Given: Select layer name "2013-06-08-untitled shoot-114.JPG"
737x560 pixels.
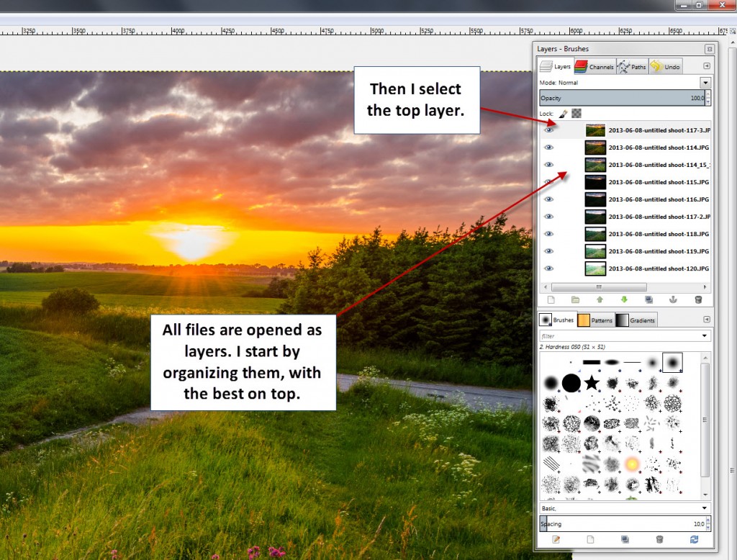Looking at the screenshot, I should tap(659, 148).
